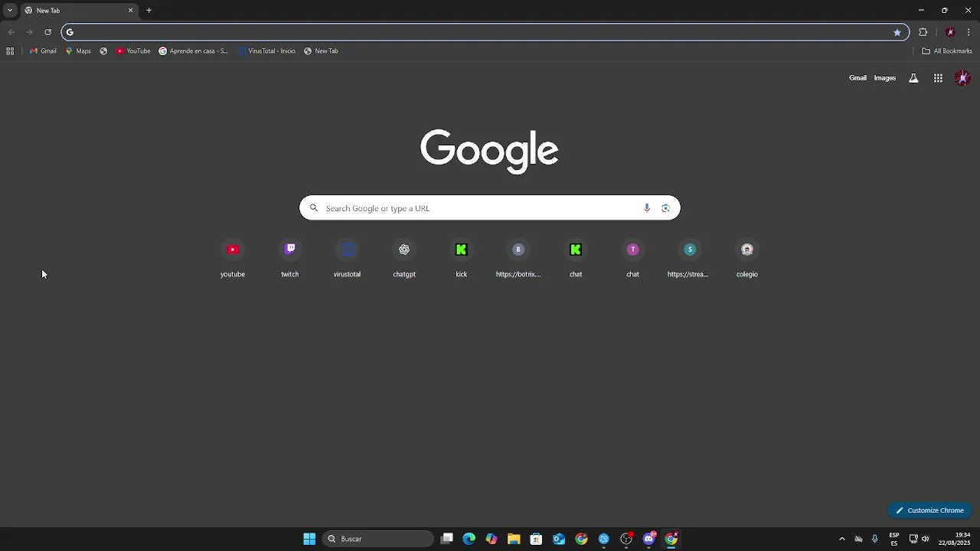Viewport: 980px width, 551px height.
Task: Bookmark this tab with star icon
Action: coord(897,32)
